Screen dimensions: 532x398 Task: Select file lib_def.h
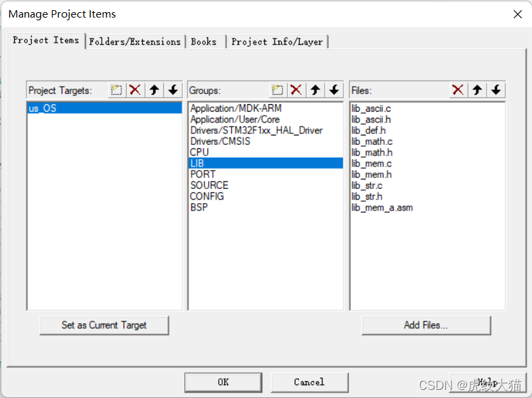pos(427,131)
